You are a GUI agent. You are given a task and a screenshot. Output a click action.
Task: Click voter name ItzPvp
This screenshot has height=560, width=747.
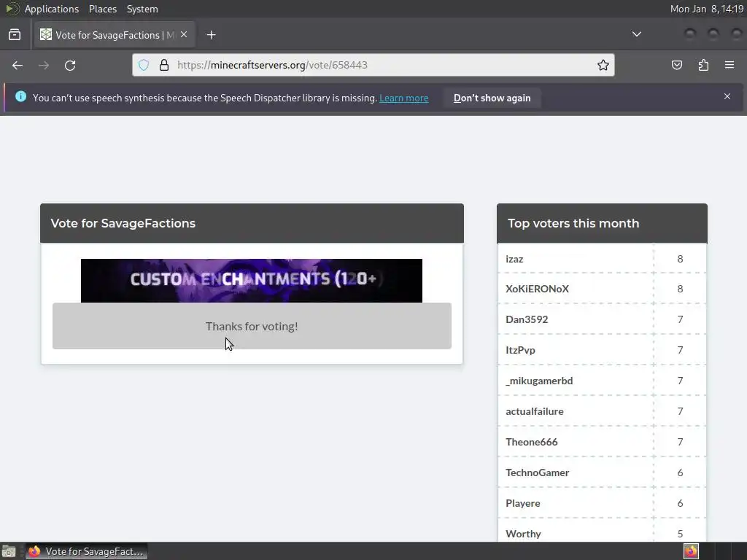(x=520, y=350)
